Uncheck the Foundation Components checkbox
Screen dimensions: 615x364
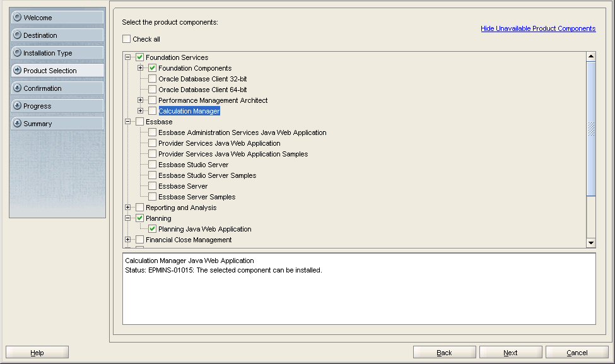coord(152,68)
